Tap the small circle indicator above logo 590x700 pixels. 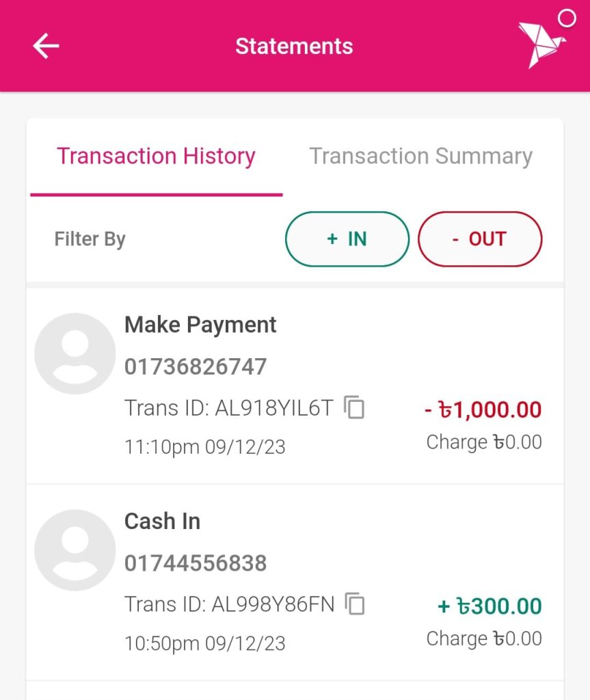pos(567,18)
